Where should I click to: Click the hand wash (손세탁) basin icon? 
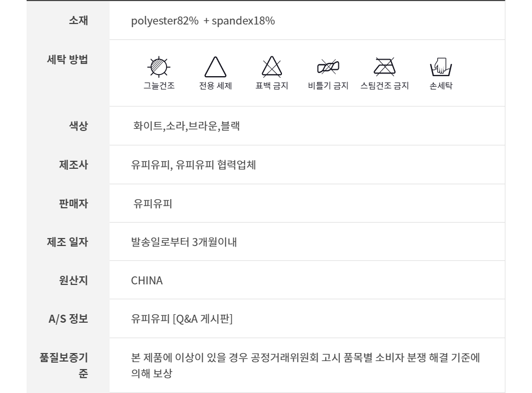pos(440,67)
